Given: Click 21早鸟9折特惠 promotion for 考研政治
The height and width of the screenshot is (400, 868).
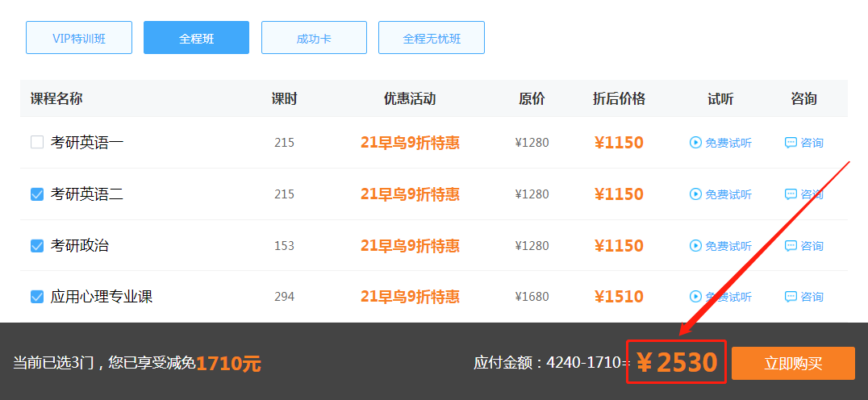Looking at the screenshot, I should pos(410,246).
